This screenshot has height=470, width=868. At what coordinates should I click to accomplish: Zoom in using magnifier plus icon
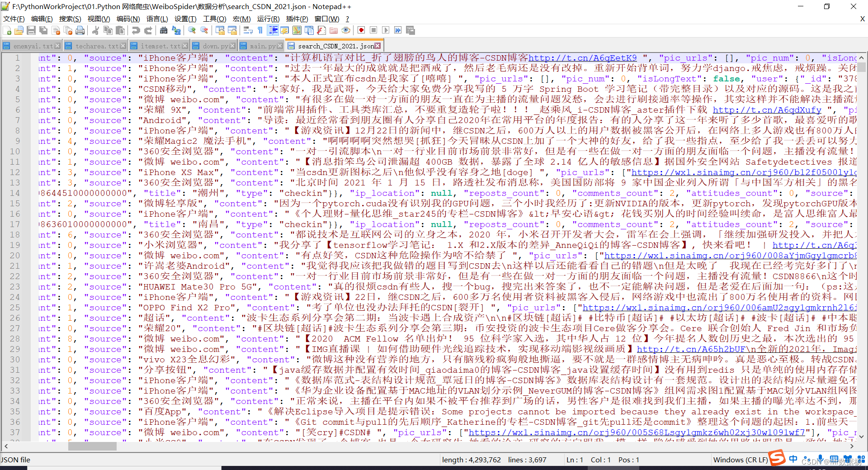pyautogui.click(x=192, y=30)
